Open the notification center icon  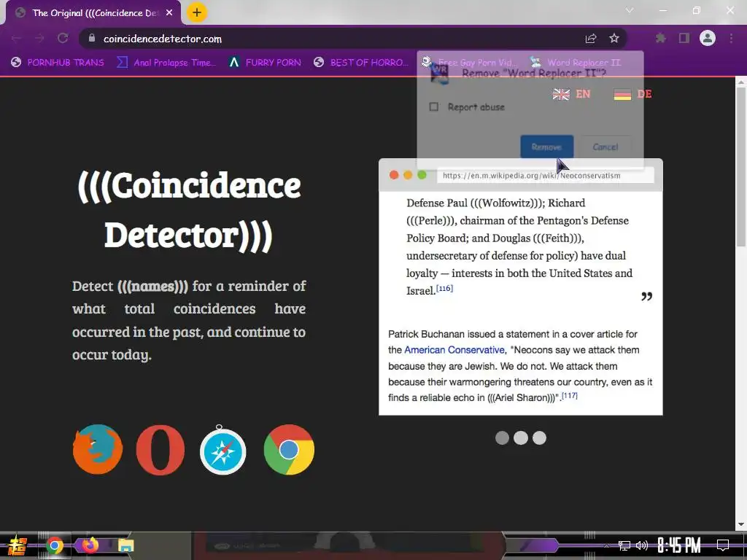[x=723, y=545]
